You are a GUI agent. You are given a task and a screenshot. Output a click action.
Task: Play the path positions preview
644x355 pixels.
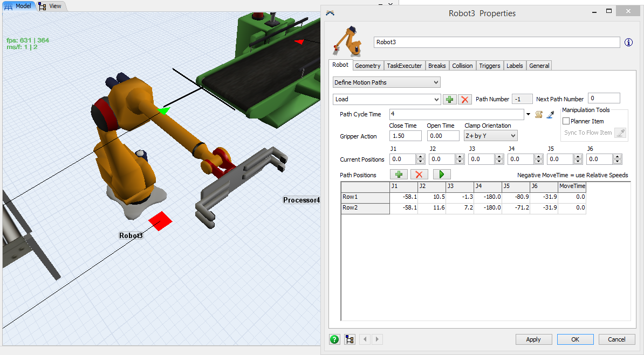click(442, 175)
